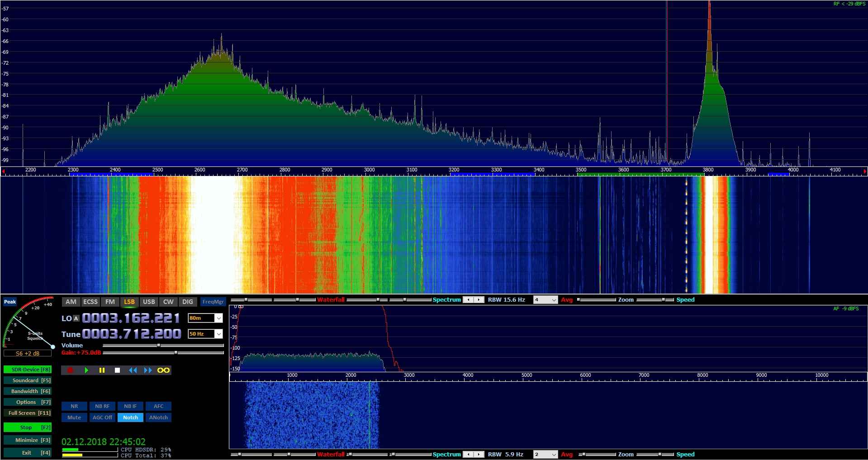Open the Avg dropdown showing 4

point(545,300)
